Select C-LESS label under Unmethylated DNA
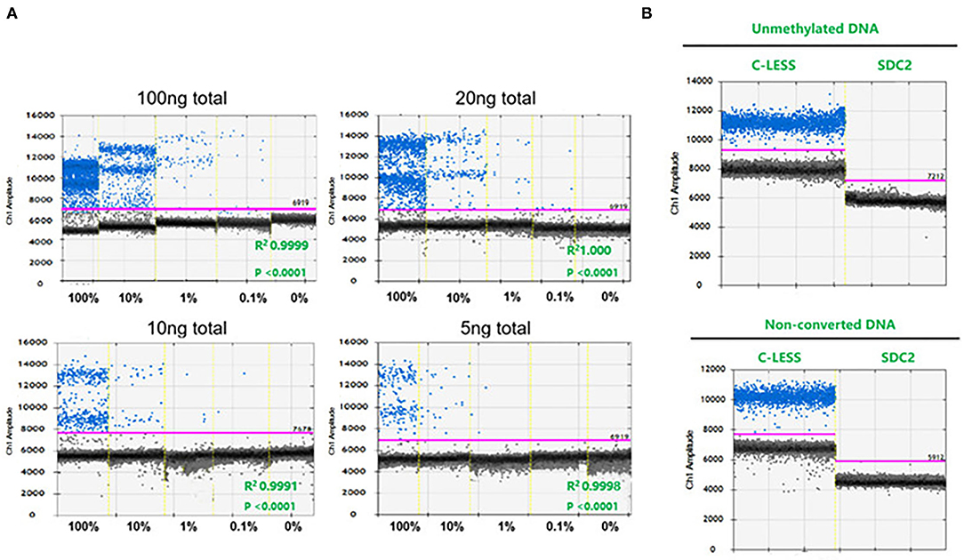The width and height of the screenshot is (964, 560). pos(774,65)
